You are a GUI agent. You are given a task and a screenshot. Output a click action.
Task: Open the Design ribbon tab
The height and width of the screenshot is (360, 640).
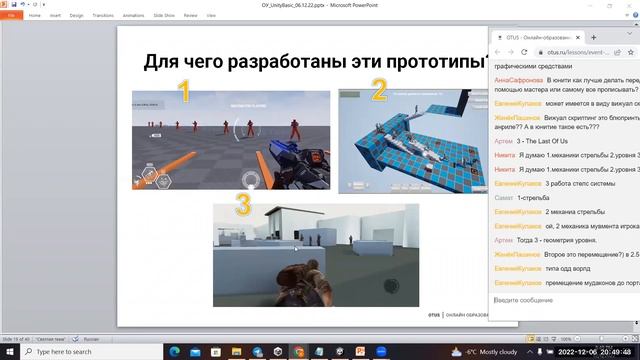coord(76,16)
